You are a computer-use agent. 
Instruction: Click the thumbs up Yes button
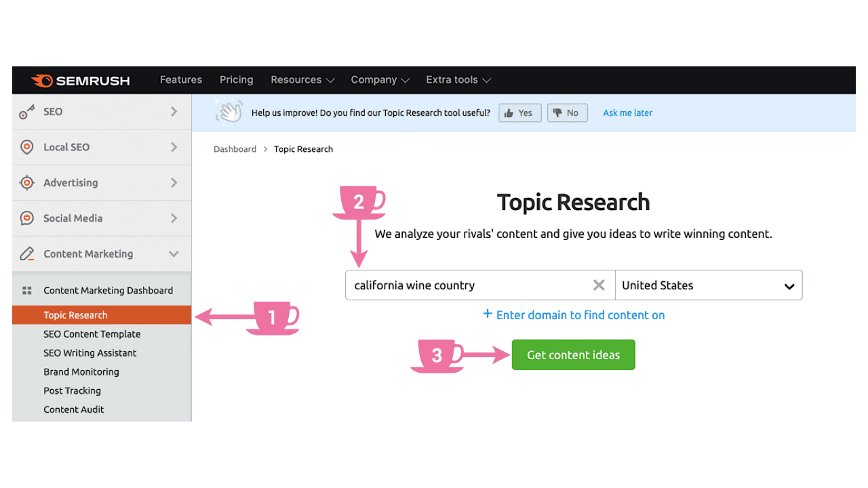point(519,113)
